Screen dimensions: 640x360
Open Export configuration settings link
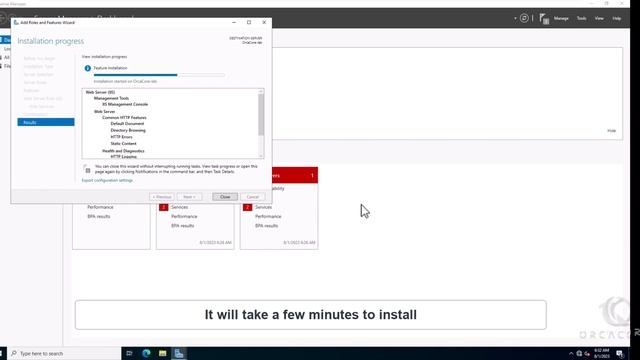pyautogui.click(x=107, y=180)
